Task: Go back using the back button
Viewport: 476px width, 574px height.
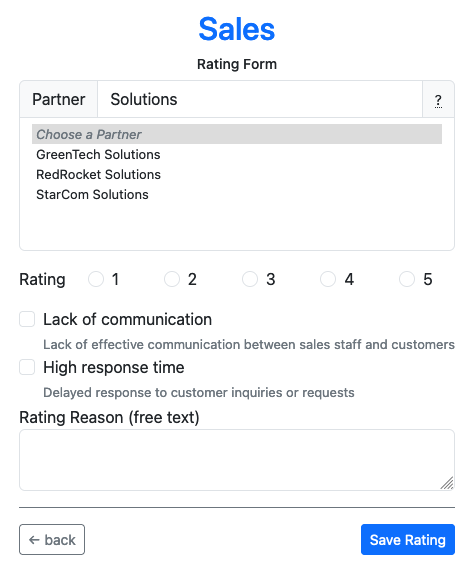Action: pyautogui.click(x=52, y=540)
